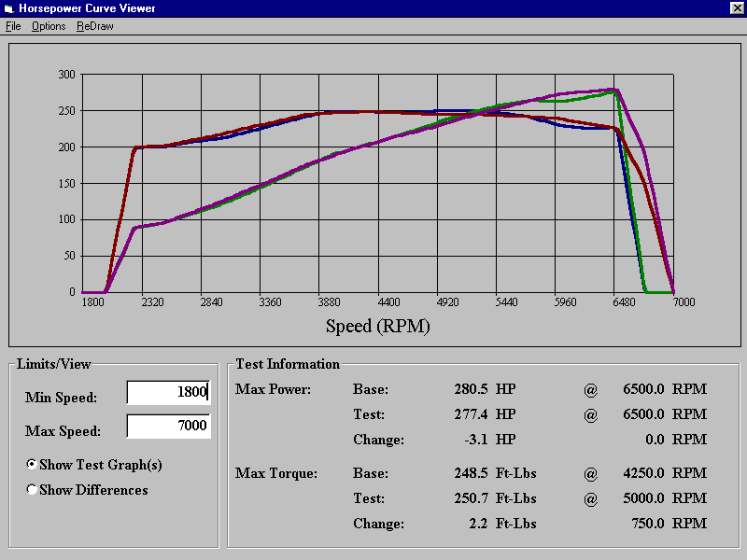Focus the Min Speed input field
Image resolution: width=747 pixels, height=560 pixels.
pyautogui.click(x=168, y=392)
